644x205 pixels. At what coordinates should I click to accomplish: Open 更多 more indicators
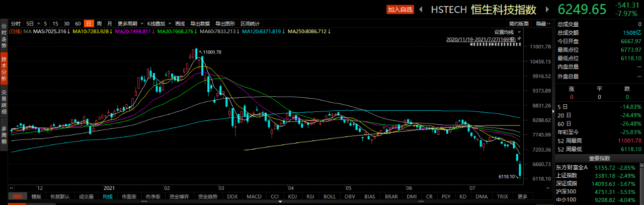tap(522, 196)
